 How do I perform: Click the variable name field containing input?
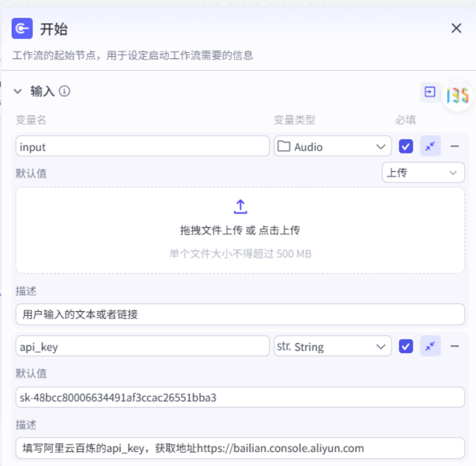[142, 146]
